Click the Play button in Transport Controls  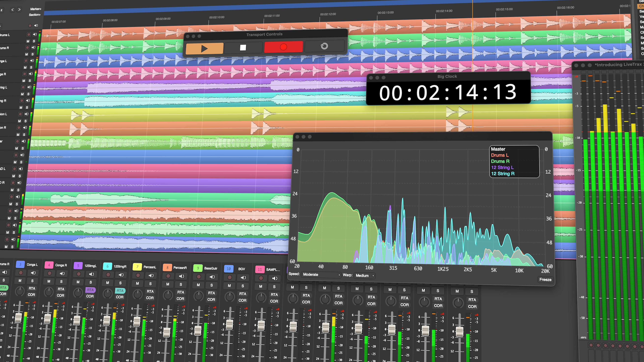point(204,48)
